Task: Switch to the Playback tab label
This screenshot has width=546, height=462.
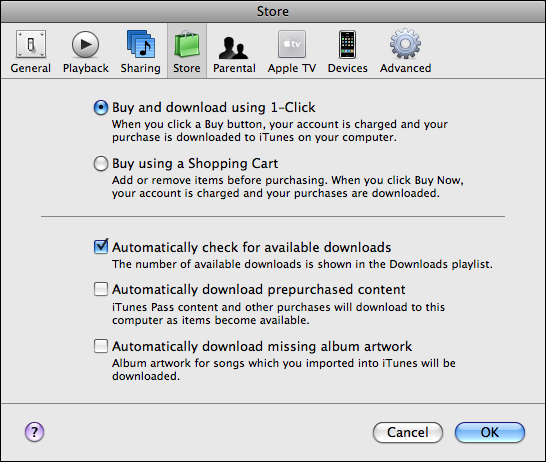Action: [x=86, y=68]
